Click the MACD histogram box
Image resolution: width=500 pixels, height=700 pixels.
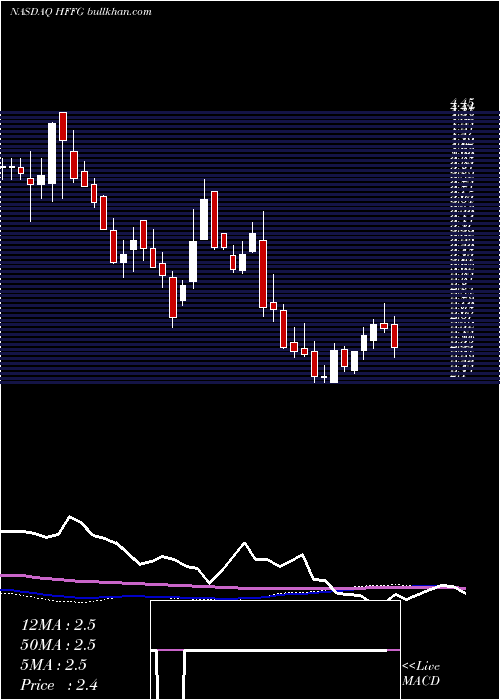pos(275,650)
